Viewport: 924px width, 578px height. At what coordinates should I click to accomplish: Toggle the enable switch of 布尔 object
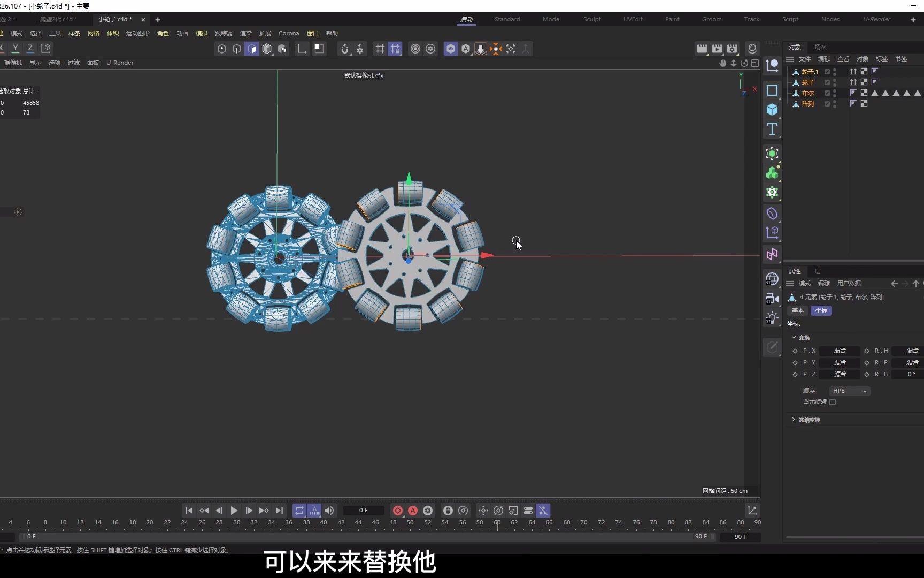pos(828,93)
